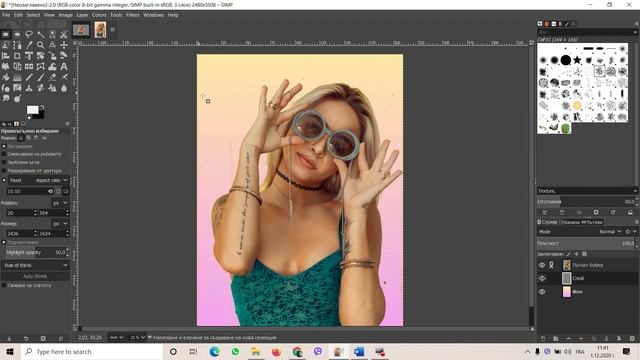This screenshot has width=640, height=360.
Task: Select the Rectangle Select tool
Action: 6,34
